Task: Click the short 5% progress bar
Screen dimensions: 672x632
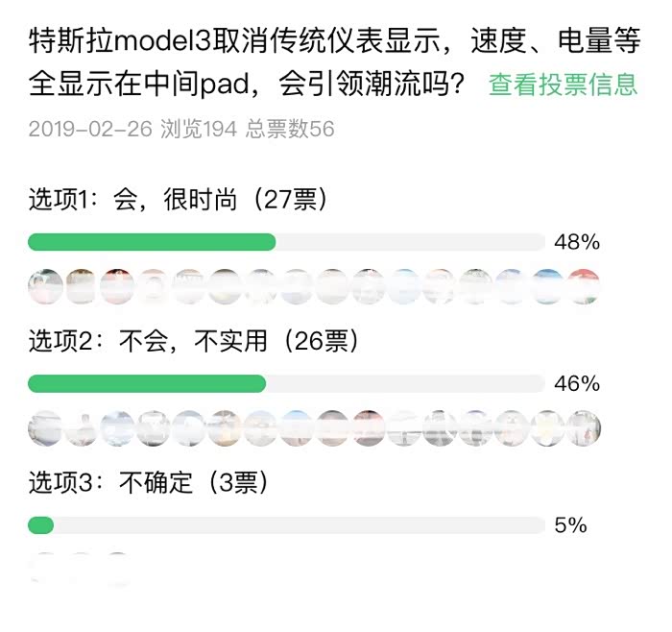Action: (41, 525)
